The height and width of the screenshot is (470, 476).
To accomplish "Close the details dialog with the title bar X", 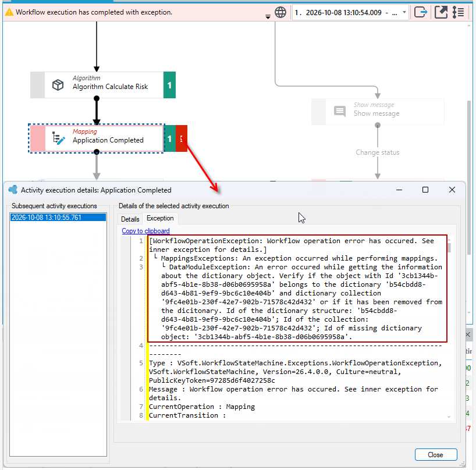I will pos(452,190).
